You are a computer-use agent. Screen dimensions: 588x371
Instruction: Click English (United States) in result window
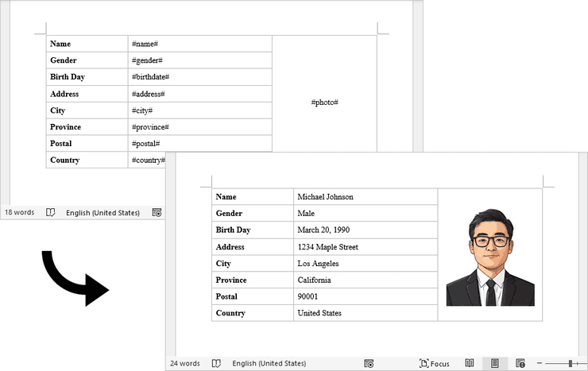[269, 364]
